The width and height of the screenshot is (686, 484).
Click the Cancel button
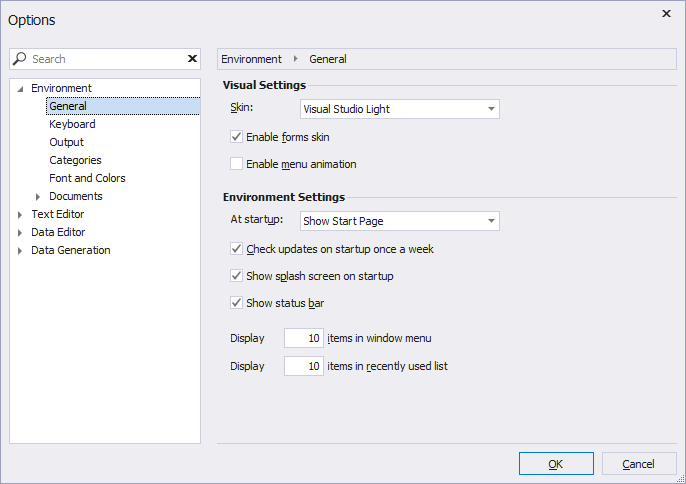[x=639, y=463]
